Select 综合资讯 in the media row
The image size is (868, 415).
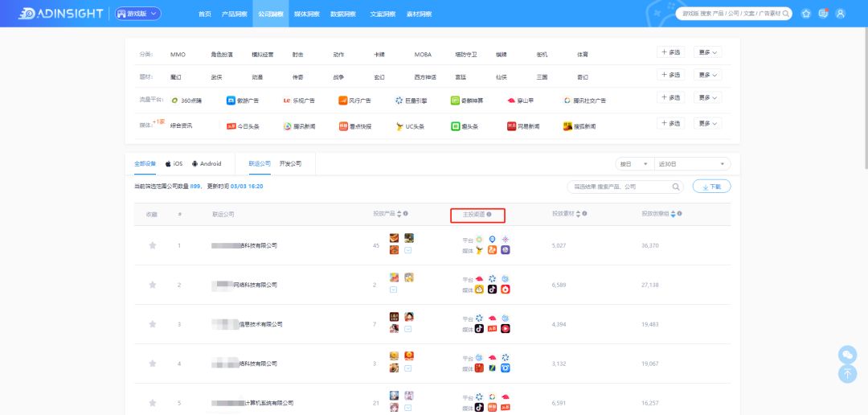tap(181, 126)
